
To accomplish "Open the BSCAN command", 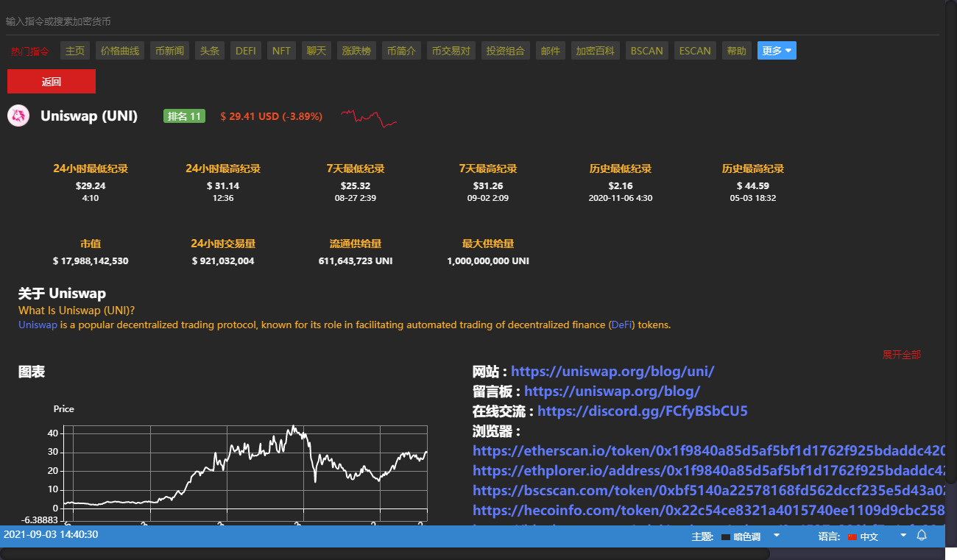I will tap(647, 51).
